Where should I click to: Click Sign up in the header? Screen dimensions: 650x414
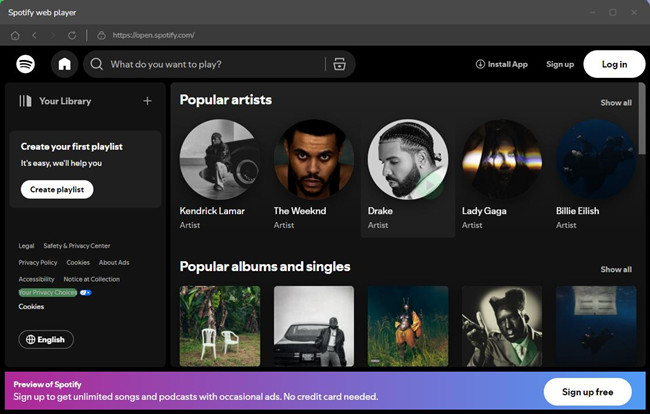click(x=560, y=64)
